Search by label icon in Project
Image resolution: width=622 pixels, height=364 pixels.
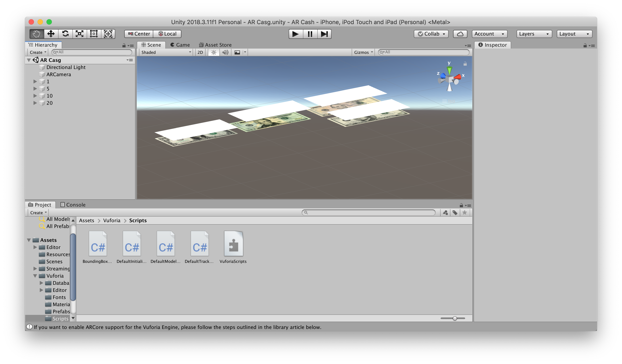point(455,212)
